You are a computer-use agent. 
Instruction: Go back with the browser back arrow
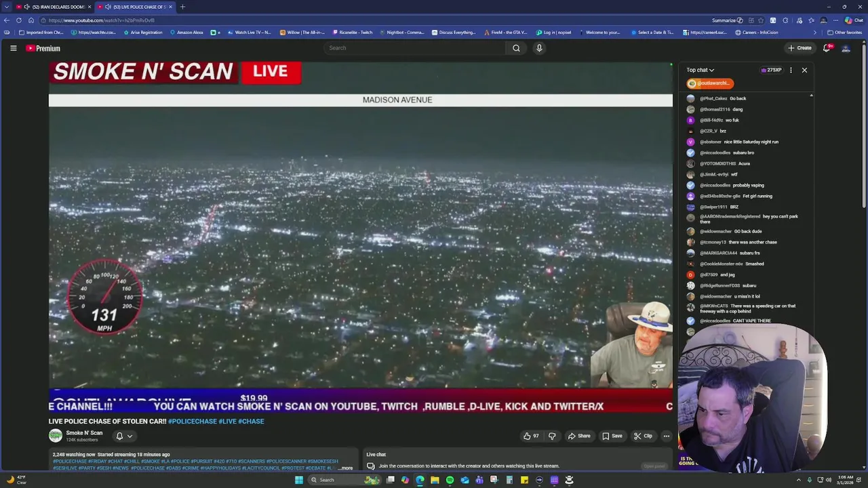click(7, 20)
